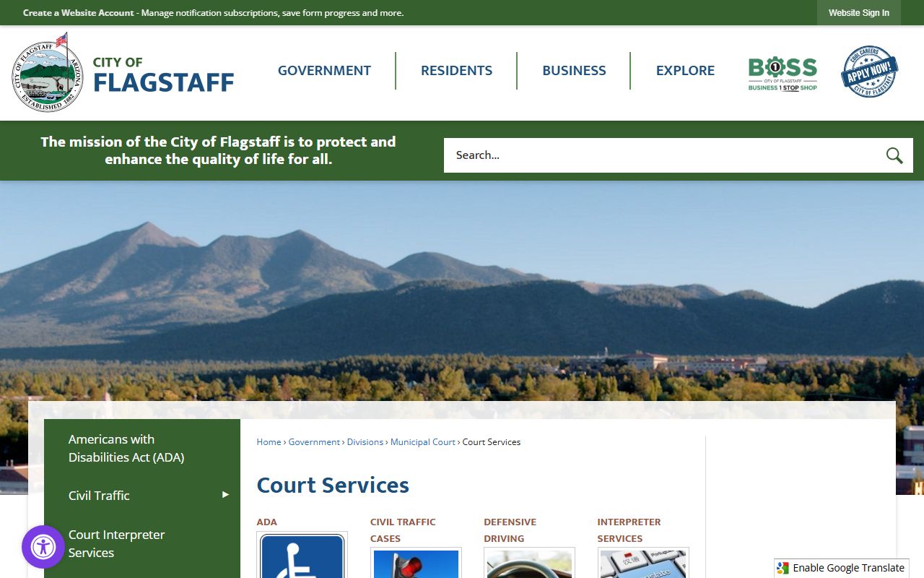Click the Court Services breadcrumb text
The width and height of the screenshot is (924, 578).
[492, 442]
